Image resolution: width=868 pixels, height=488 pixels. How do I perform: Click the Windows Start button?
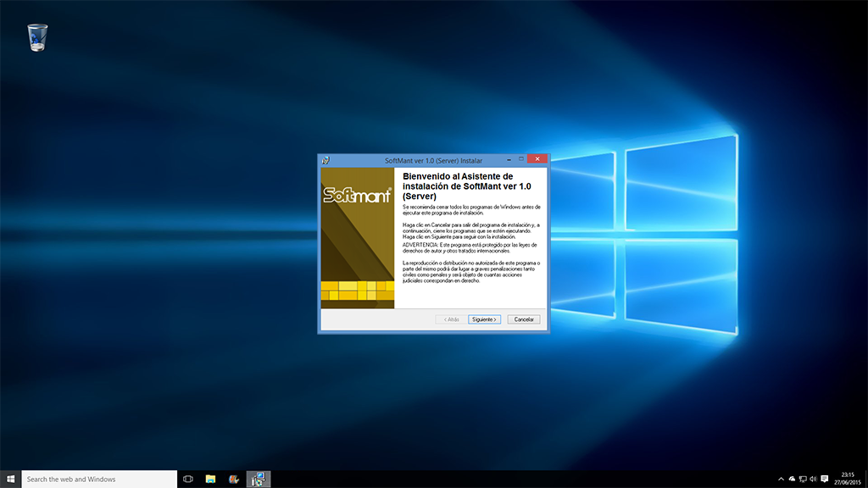tap(10, 479)
